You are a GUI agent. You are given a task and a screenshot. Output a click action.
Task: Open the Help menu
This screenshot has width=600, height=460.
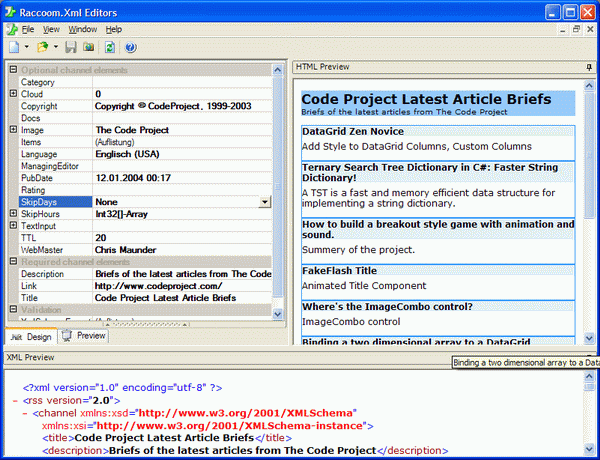114,29
